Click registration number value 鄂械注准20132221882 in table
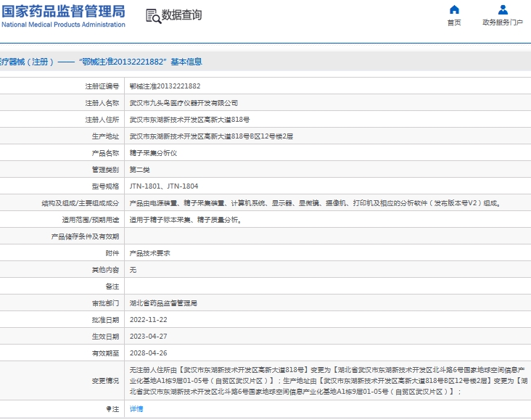The width and height of the screenshot is (531, 420). tap(165, 86)
